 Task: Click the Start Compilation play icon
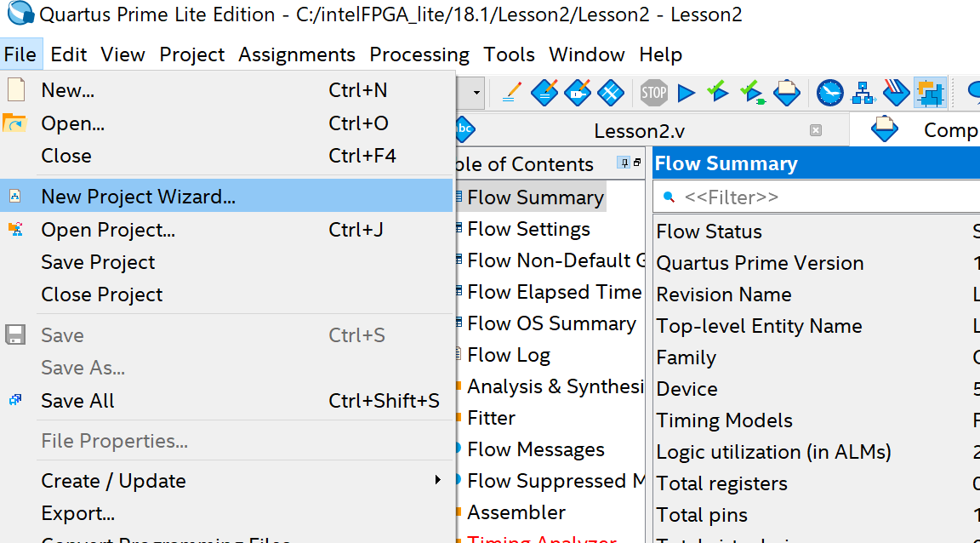click(687, 94)
